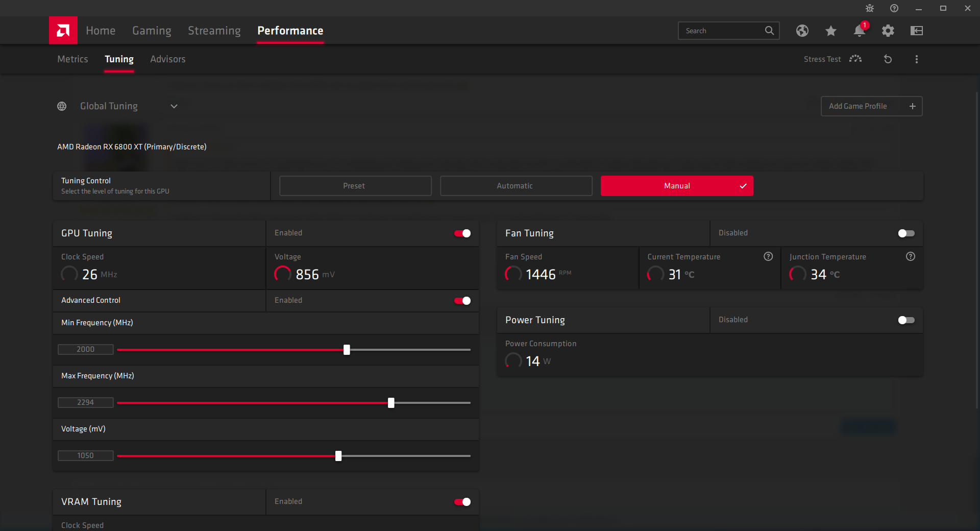
Task: Disable the GPU Tuning toggle
Action: point(462,233)
